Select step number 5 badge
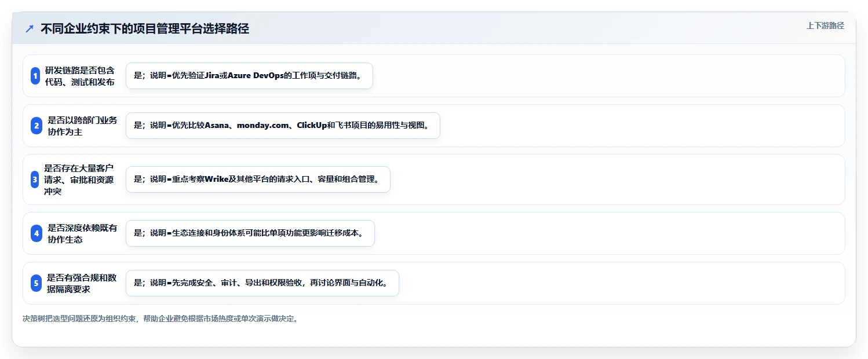The image size is (868, 359). pyautogui.click(x=36, y=283)
